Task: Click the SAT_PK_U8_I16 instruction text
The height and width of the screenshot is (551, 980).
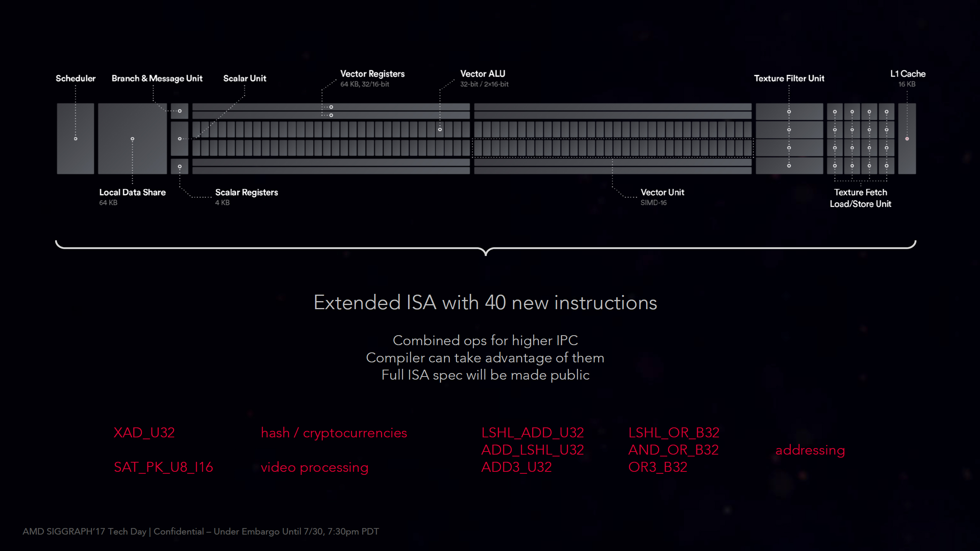Action: pos(163,467)
